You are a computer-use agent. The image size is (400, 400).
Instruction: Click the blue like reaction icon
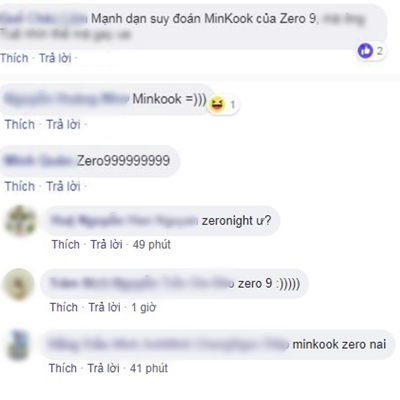[365, 51]
